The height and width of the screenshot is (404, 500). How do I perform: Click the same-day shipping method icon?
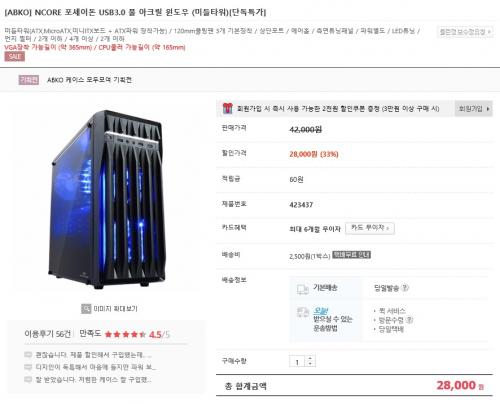pyautogui.click(x=303, y=313)
